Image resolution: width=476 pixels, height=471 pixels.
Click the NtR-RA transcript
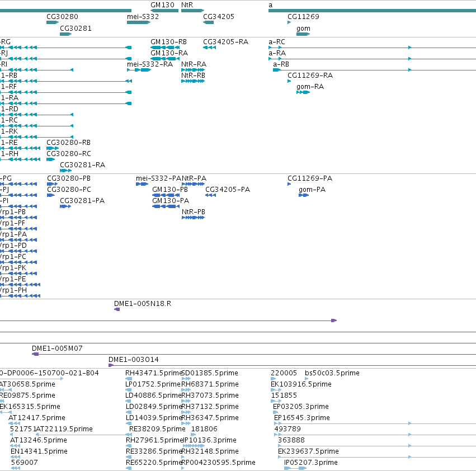(x=193, y=70)
